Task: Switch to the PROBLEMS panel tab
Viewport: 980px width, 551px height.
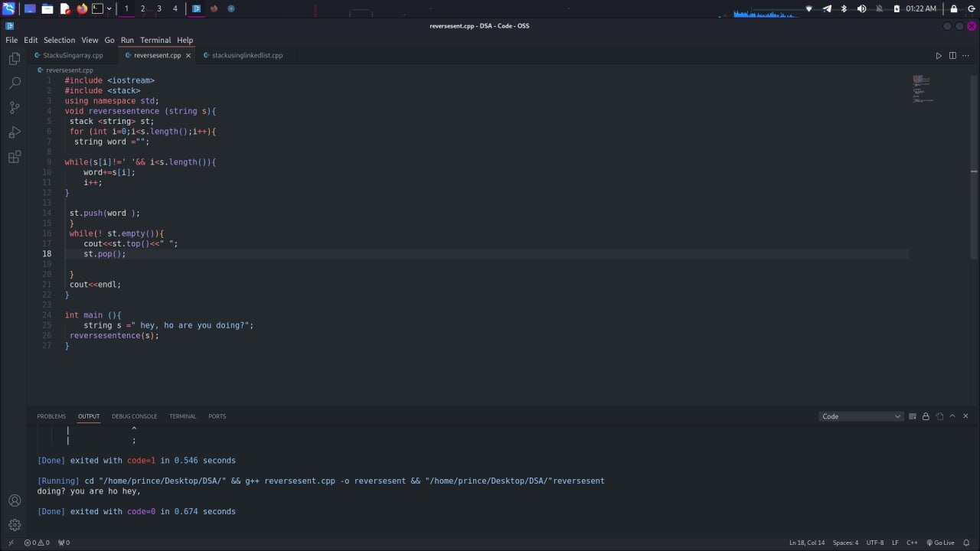Action: [x=51, y=416]
